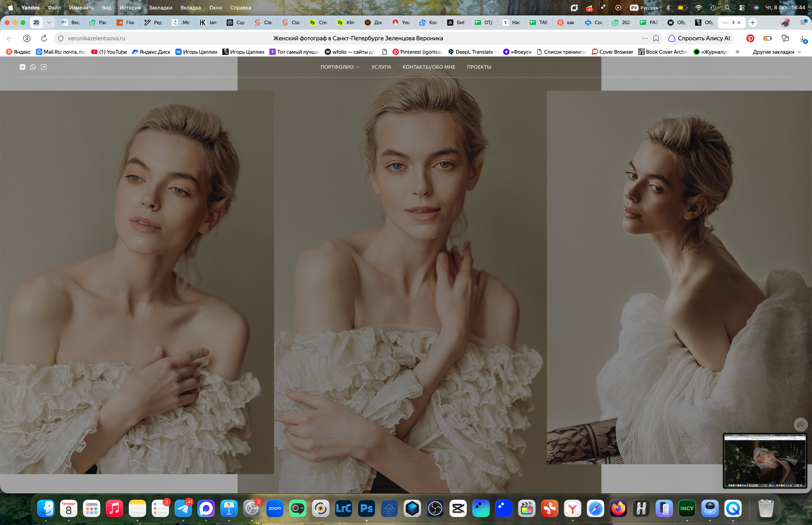Bookmark this page using the bookmark icon

click(656, 38)
